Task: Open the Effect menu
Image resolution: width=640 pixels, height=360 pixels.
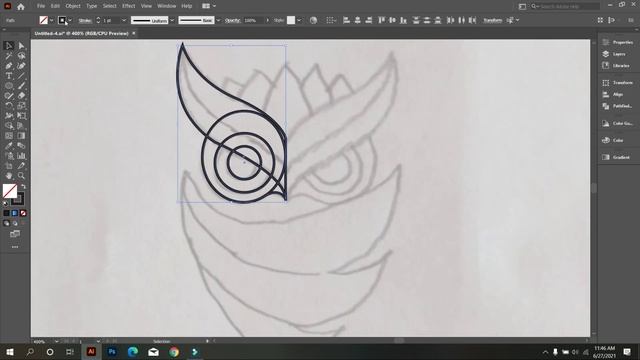Action: (x=129, y=6)
